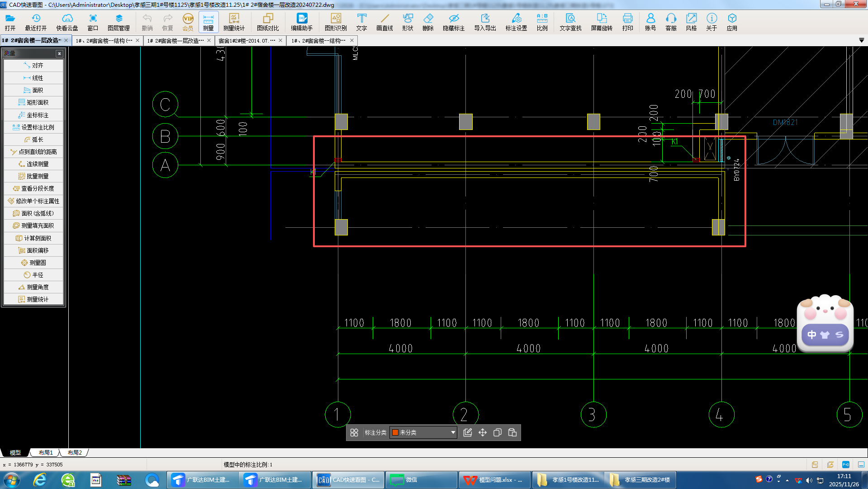Click the move annotation icon in floating bar
Viewport: 868px width, 489px height.
483,432
